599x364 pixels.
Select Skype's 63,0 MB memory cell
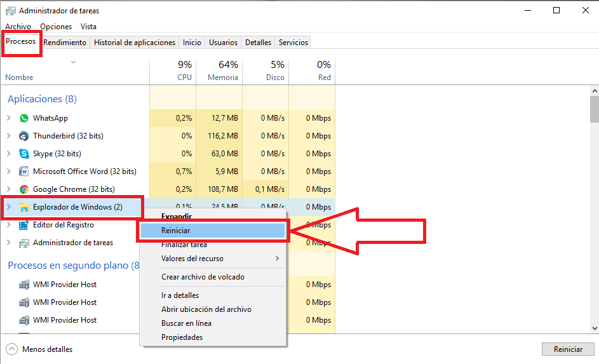pyautogui.click(x=219, y=154)
